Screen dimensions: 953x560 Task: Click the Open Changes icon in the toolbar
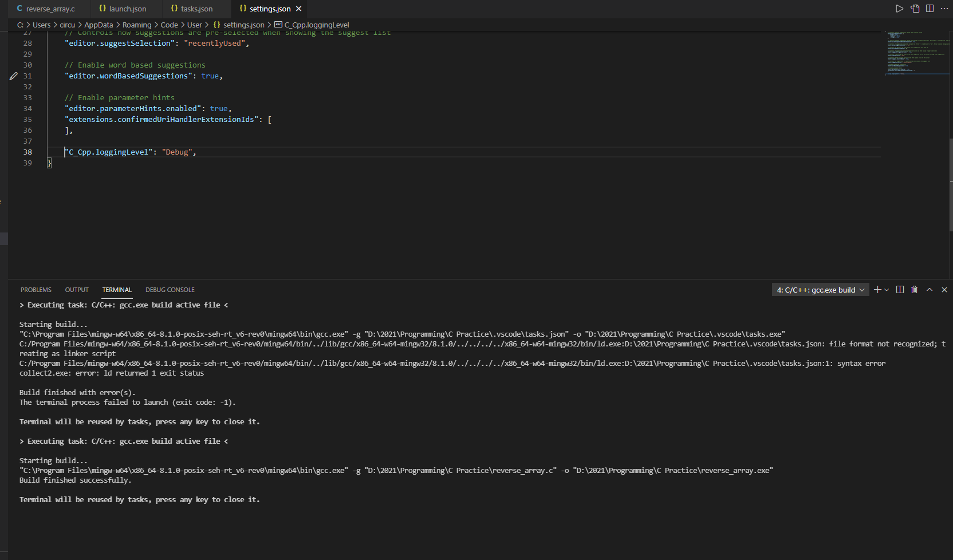pos(915,9)
